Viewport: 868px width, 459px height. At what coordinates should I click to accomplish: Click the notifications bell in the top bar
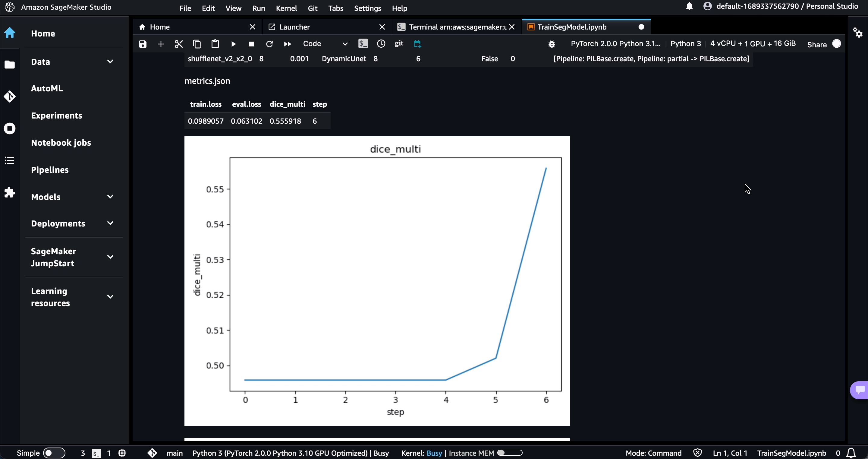[689, 6]
